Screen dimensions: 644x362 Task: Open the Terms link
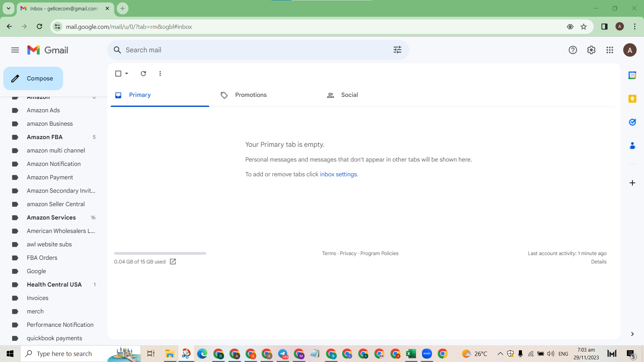(329, 253)
